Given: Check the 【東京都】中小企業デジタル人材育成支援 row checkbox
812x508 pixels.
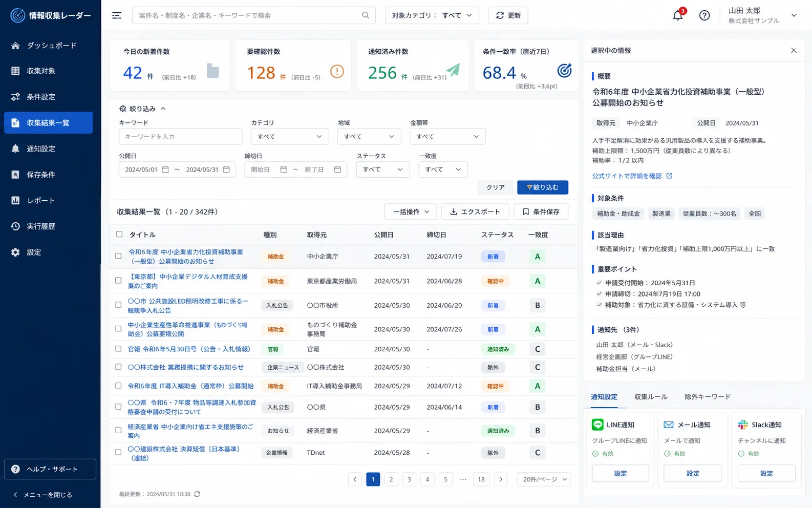Looking at the screenshot, I should pos(118,281).
